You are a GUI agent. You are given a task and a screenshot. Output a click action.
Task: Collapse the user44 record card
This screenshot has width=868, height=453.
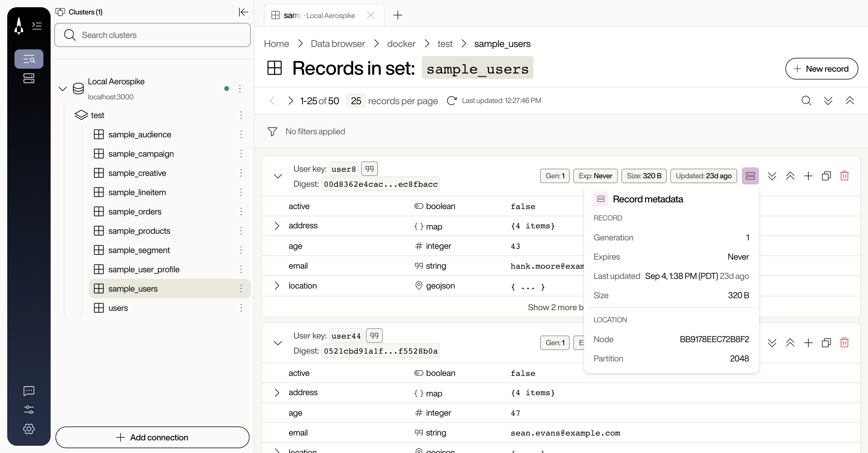pos(278,343)
